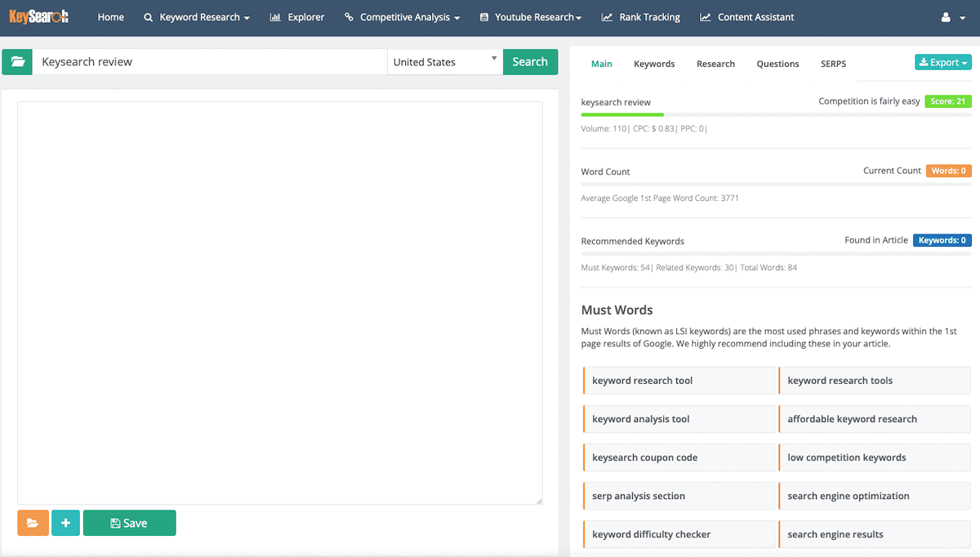
Task: Click the 'Must Words' heading
Action: tap(617, 310)
